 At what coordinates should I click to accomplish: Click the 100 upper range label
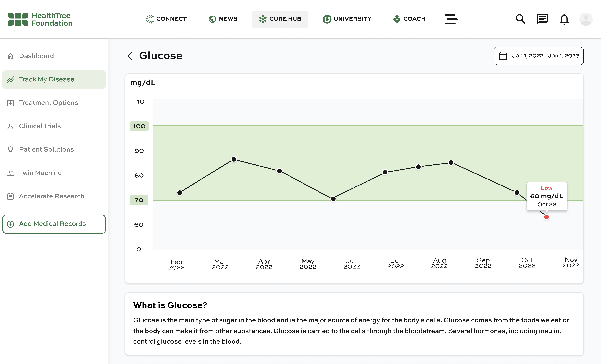(139, 126)
